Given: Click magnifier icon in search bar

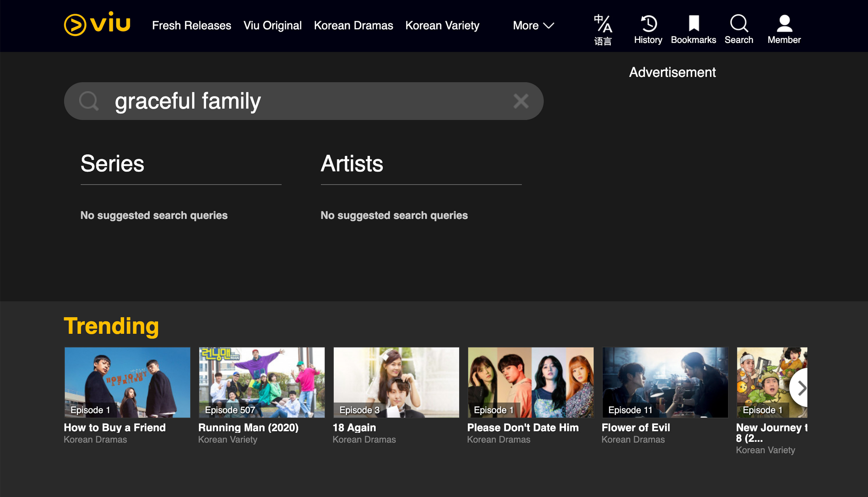Looking at the screenshot, I should click(89, 101).
